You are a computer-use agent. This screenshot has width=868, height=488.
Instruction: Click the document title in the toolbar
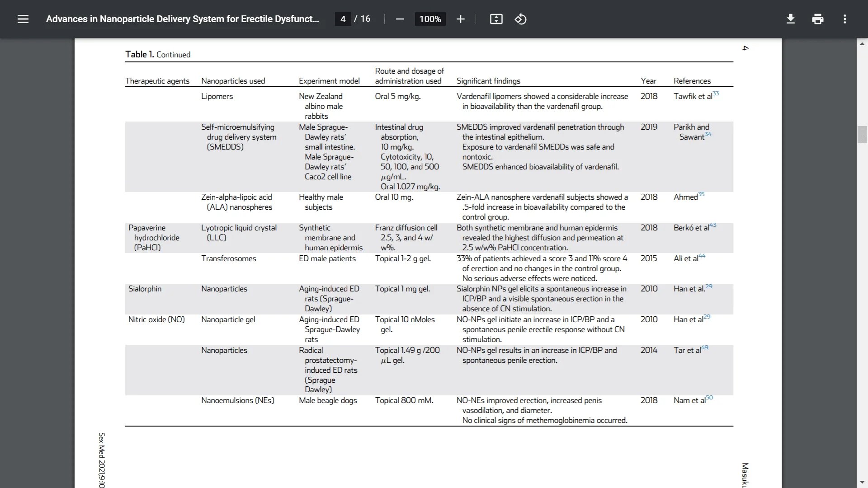point(182,19)
